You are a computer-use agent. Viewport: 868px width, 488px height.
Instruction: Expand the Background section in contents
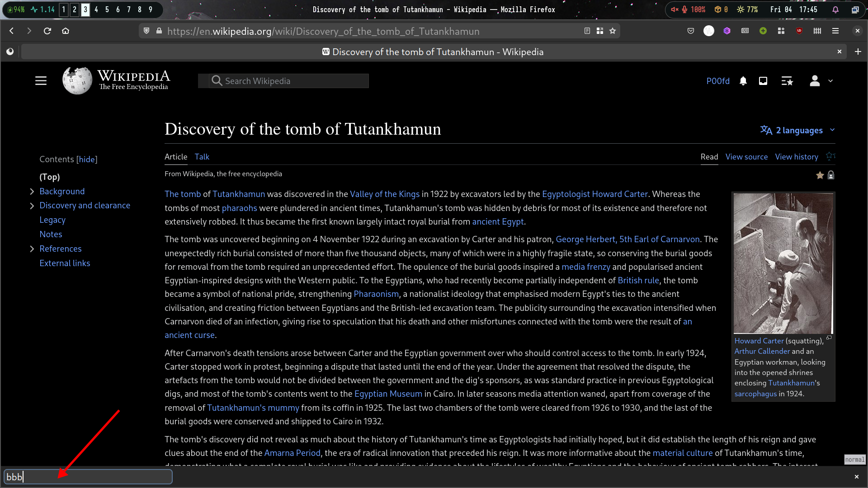tap(32, 192)
